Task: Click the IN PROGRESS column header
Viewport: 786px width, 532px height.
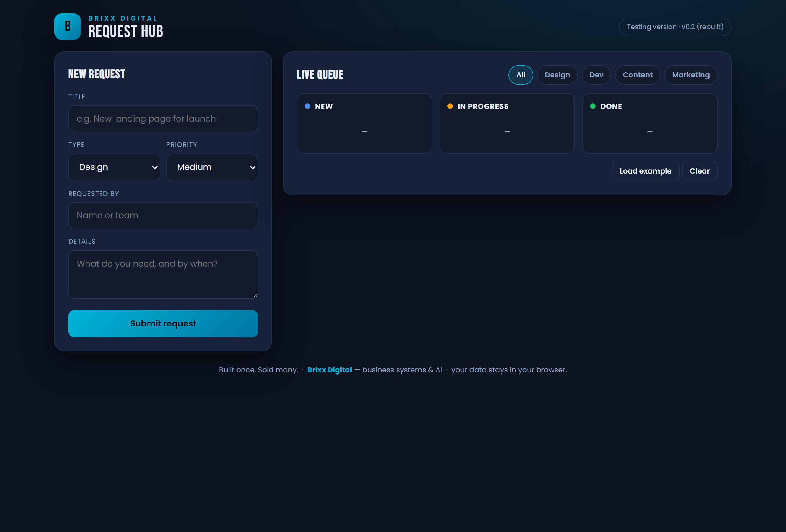Action: coord(482,106)
